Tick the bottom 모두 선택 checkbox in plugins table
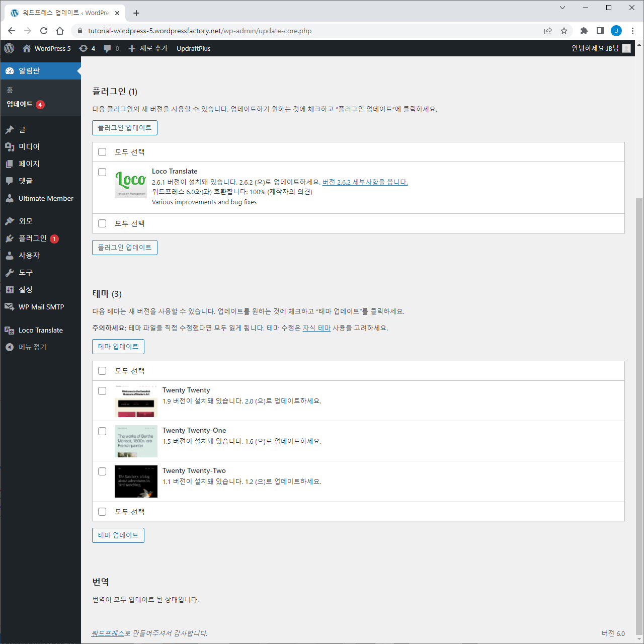This screenshot has height=644, width=644. tap(102, 223)
